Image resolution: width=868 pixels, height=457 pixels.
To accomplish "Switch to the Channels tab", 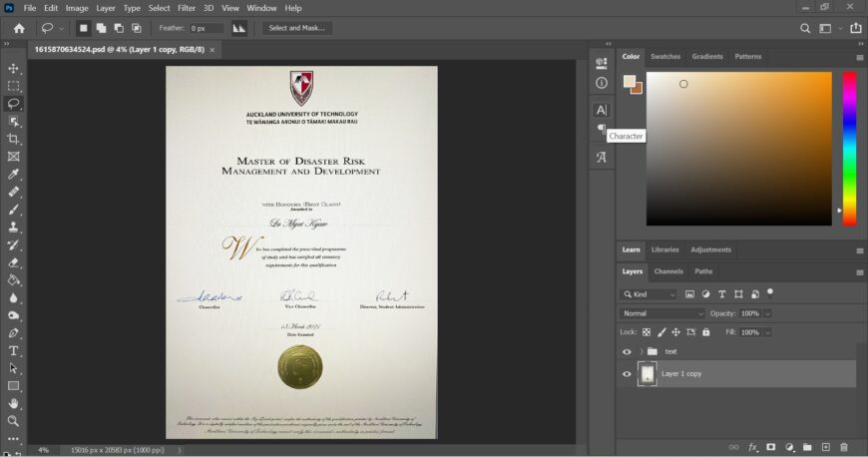I will click(x=668, y=271).
